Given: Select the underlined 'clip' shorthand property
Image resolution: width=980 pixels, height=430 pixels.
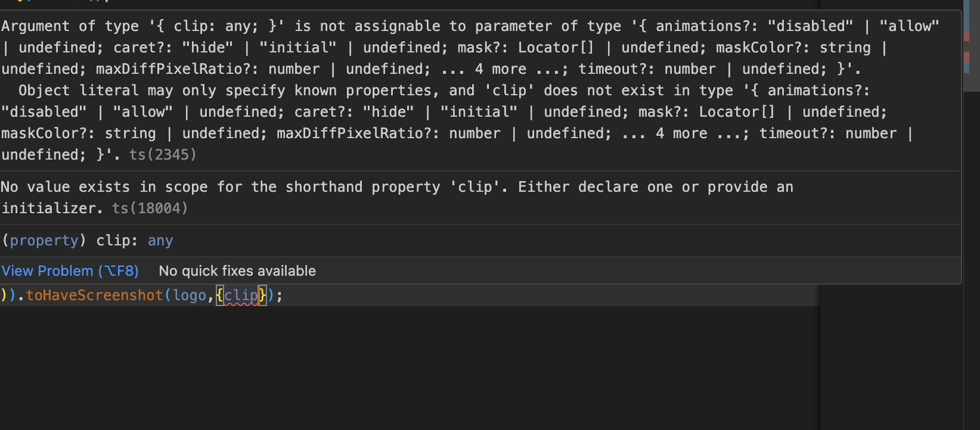Looking at the screenshot, I should click(241, 295).
